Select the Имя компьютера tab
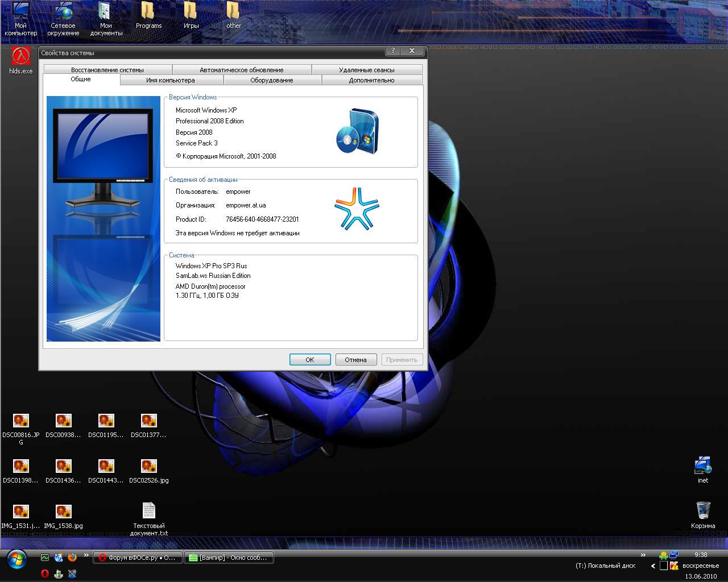728x582 pixels. pos(170,80)
